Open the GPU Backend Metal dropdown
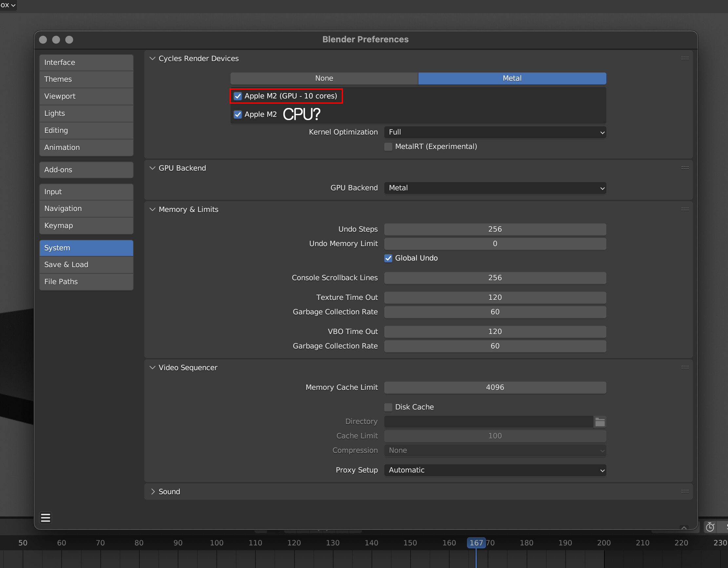728x568 pixels. (x=495, y=188)
